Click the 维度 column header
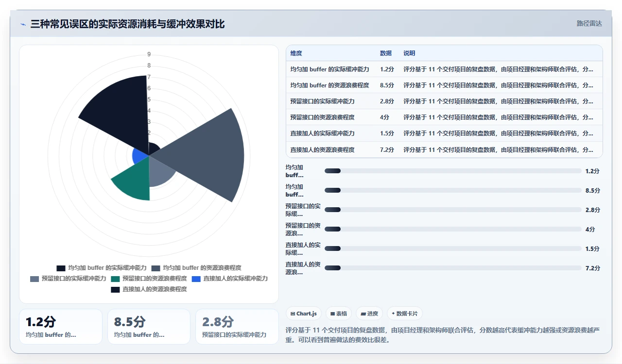Image resolution: width=622 pixels, height=364 pixels. click(296, 53)
